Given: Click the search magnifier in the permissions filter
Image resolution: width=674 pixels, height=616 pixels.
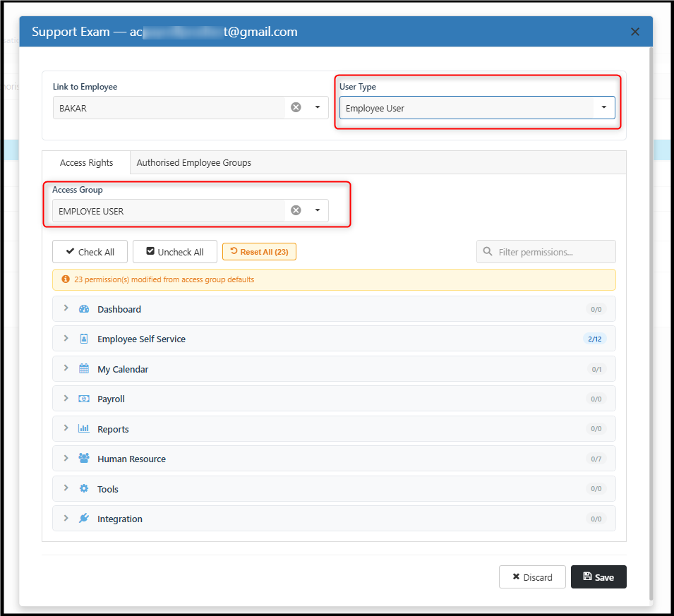Looking at the screenshot, I should click(488, 251).
